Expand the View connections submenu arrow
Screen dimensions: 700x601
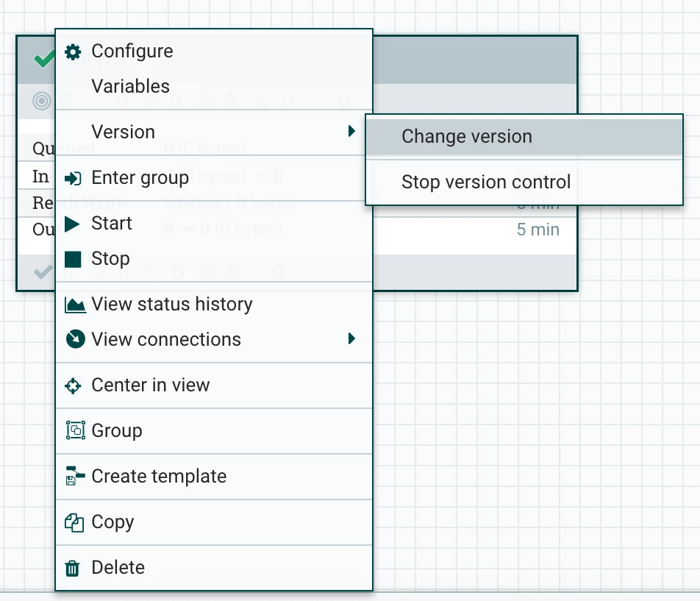(x=351, y=338)
